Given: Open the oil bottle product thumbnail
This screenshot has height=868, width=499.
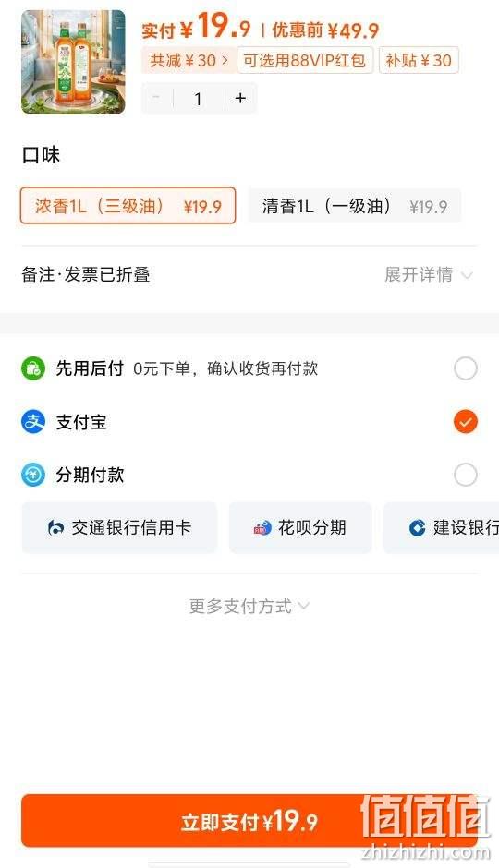Looking at the screenshot, I should tap(73, 62).
